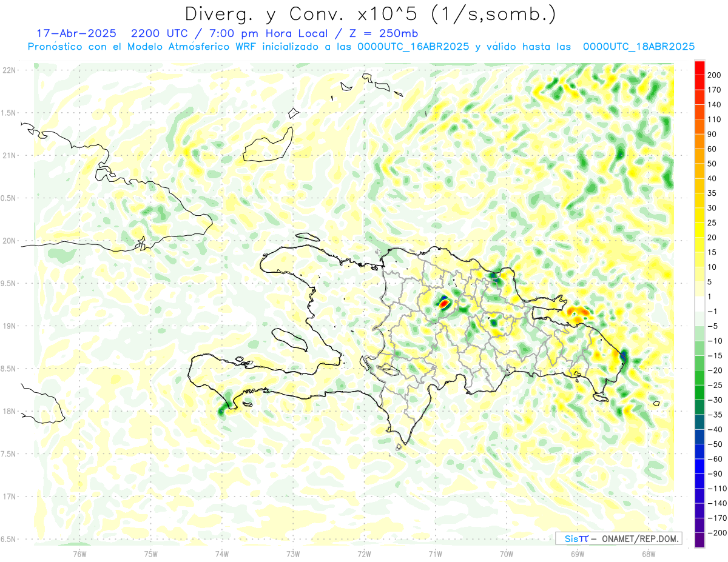Click the '69W' longitude label
This screenshot has width=728, height=562.
[578, 554]
